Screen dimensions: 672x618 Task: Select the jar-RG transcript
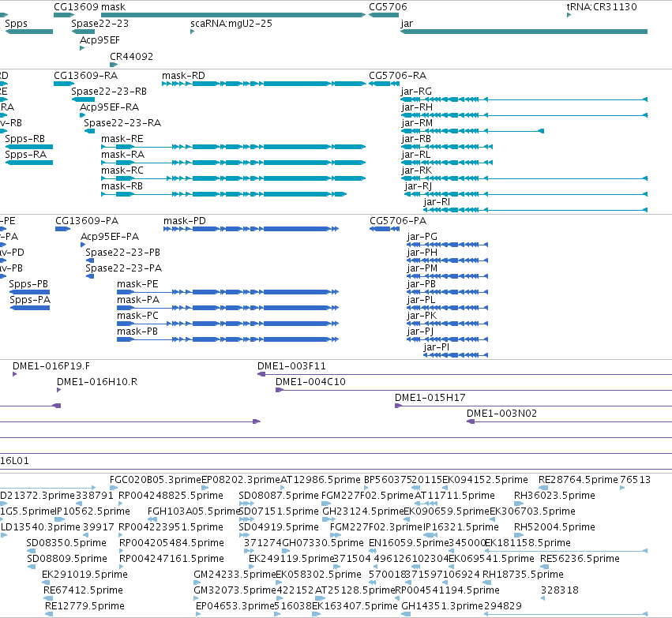click(x=524, y=99)
